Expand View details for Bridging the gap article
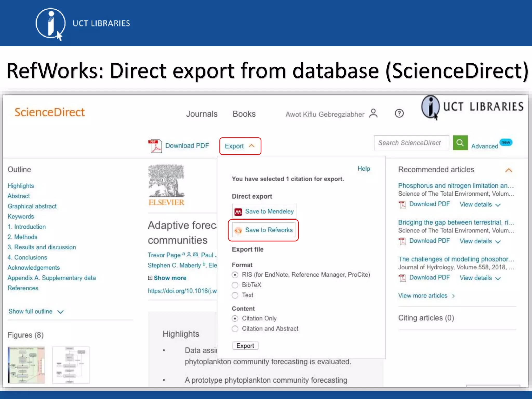532x399 pixels. pos(480,241)
